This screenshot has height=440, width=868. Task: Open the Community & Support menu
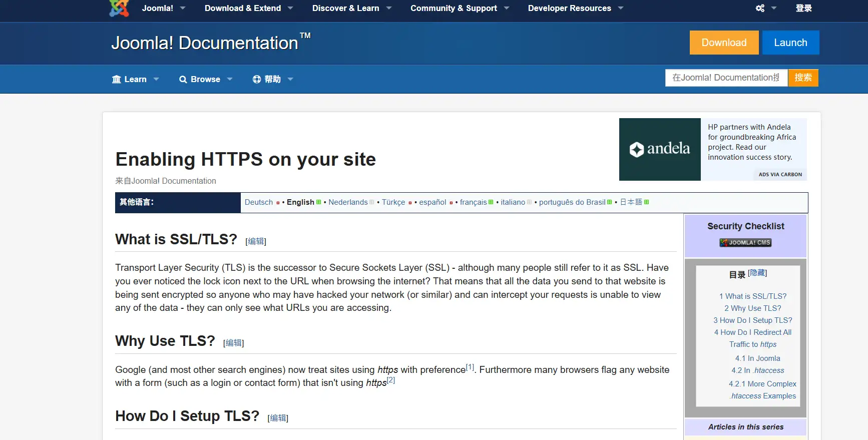(454, 8)
